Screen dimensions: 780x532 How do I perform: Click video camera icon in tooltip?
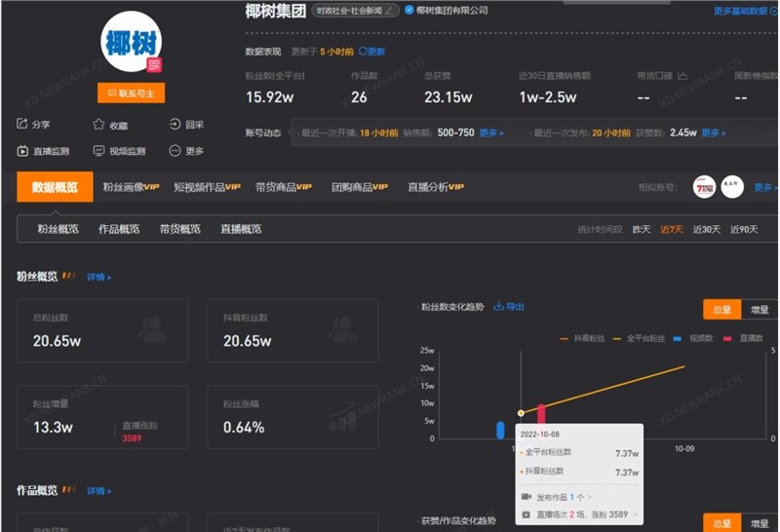[526, 497]
